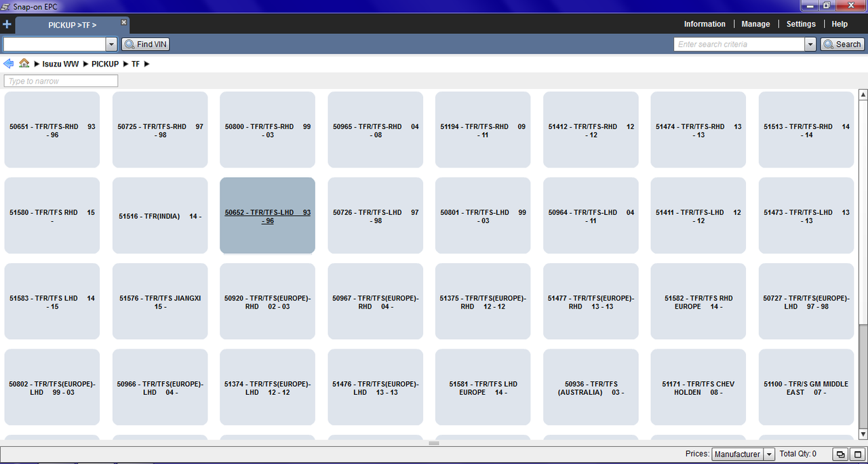
Task: Open catalog 51411 TFR/TFS-LHD 12-12
Action: click(x=698, y=216)
